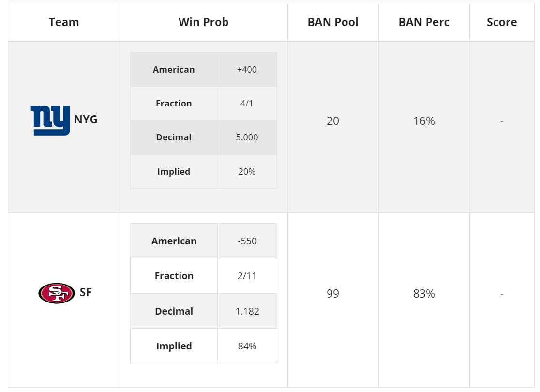Click the NYG BAN Pool value 20
540x392 pixels.
(333, 121)
